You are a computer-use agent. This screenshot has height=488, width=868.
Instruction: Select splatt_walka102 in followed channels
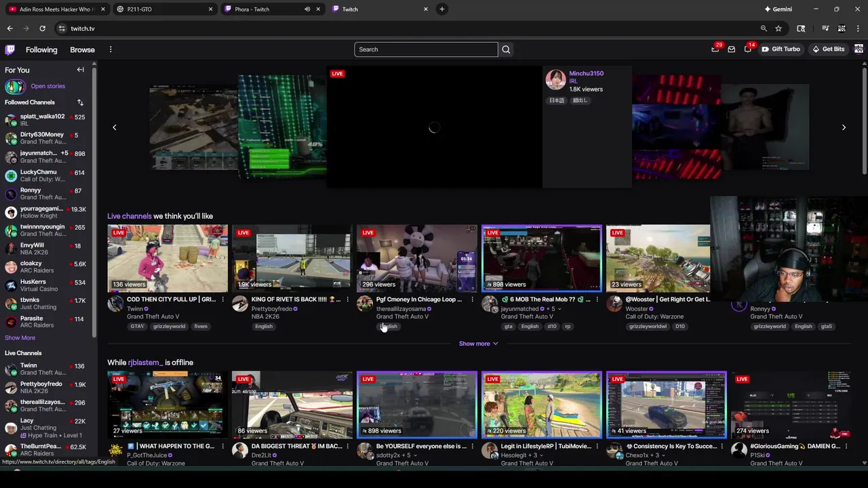pos(46,120)
